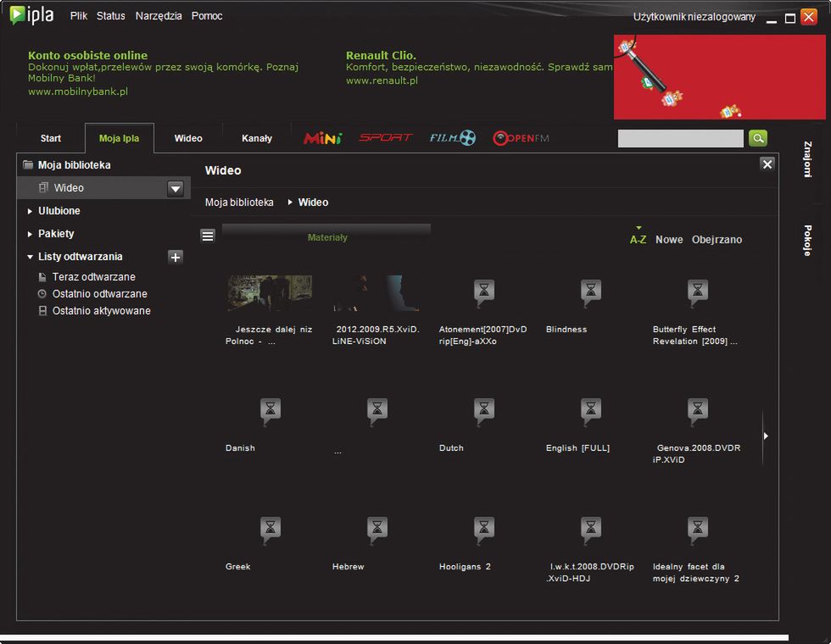Close the Wideo panel with X
The width and height of the screenshot is (831, 644).
coord(767,164)
